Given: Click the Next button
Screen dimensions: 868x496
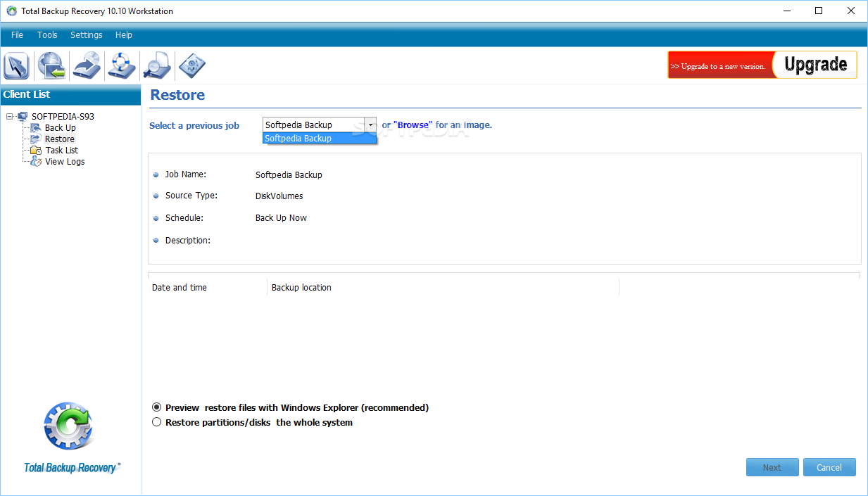Looking at the screenshot, I should click(772, 467).
